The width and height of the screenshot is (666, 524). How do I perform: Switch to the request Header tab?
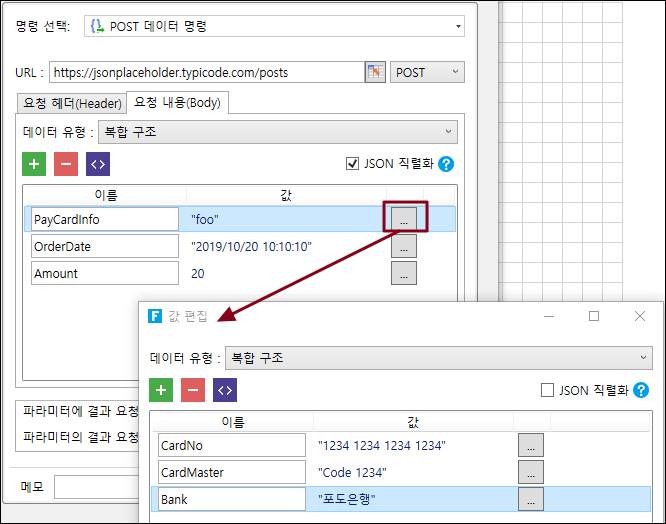click(72, 103)
